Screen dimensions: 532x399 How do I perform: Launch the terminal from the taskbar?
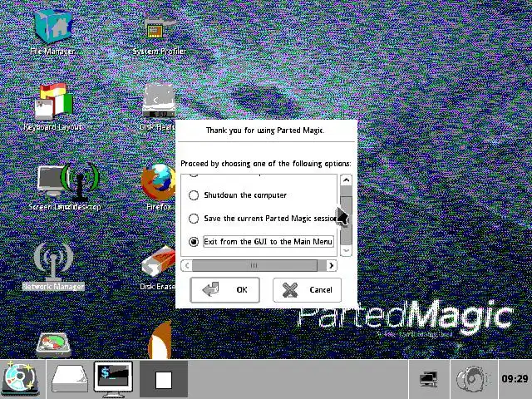click(x=113, y=379)
